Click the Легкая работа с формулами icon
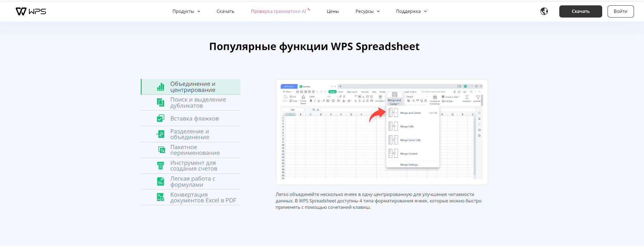Viewport: 644px width, 246px height. [161, 182]
